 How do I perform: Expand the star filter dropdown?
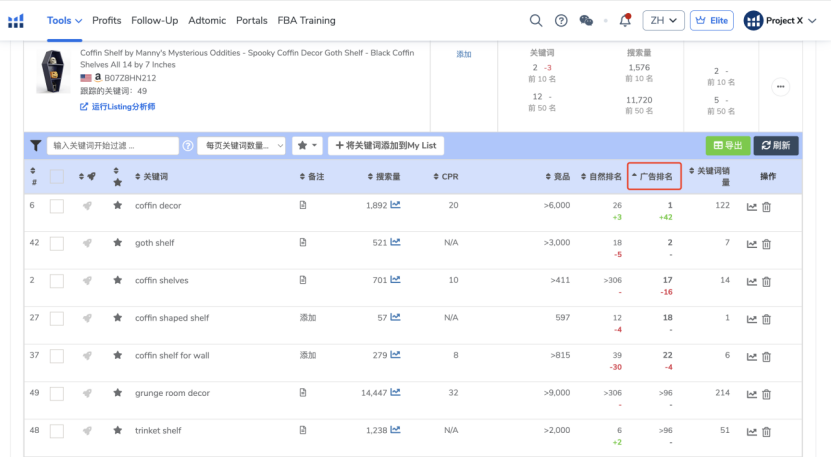(307, 146)
